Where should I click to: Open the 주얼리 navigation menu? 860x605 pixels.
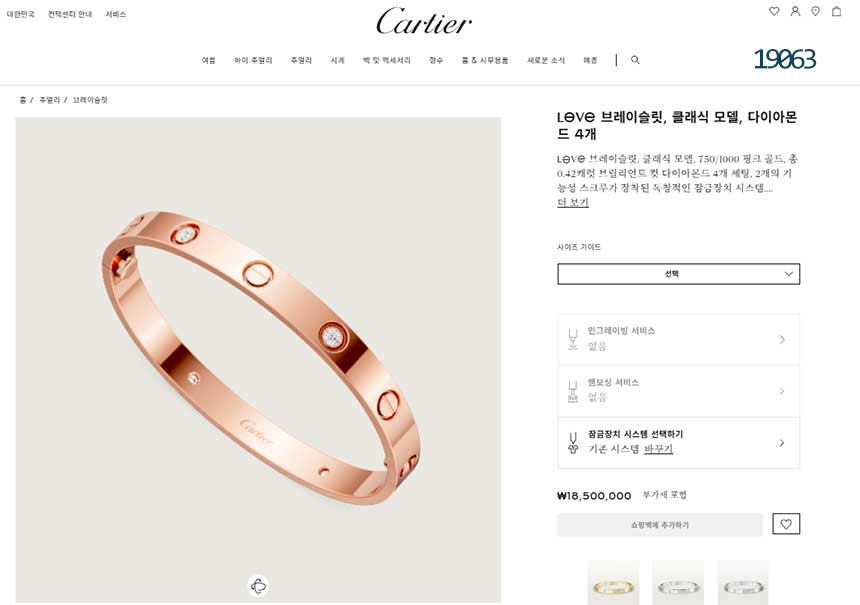(x=301, y=60)
